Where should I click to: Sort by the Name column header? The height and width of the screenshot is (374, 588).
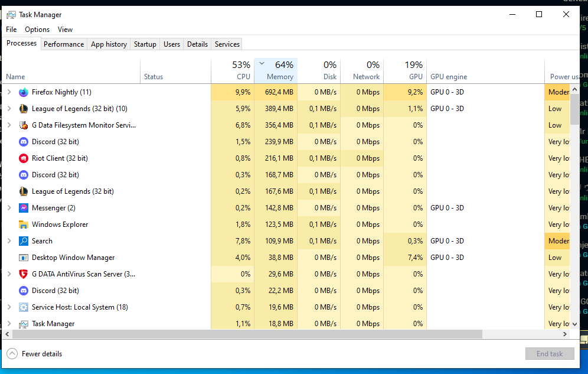(71, 71)
